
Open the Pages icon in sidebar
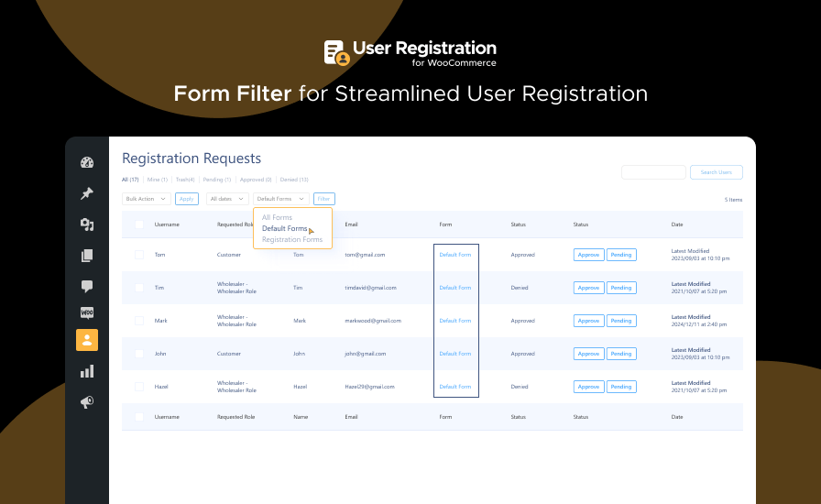click(x=87, y=255)
